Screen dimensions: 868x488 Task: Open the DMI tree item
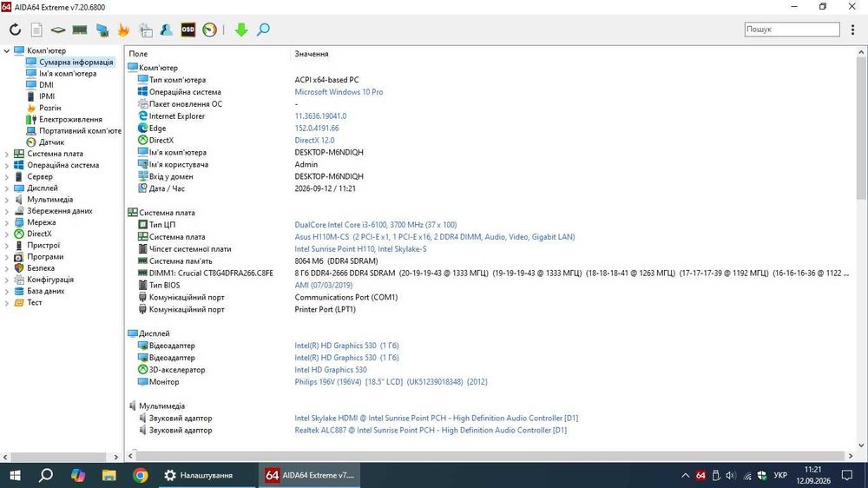point(46,85)
